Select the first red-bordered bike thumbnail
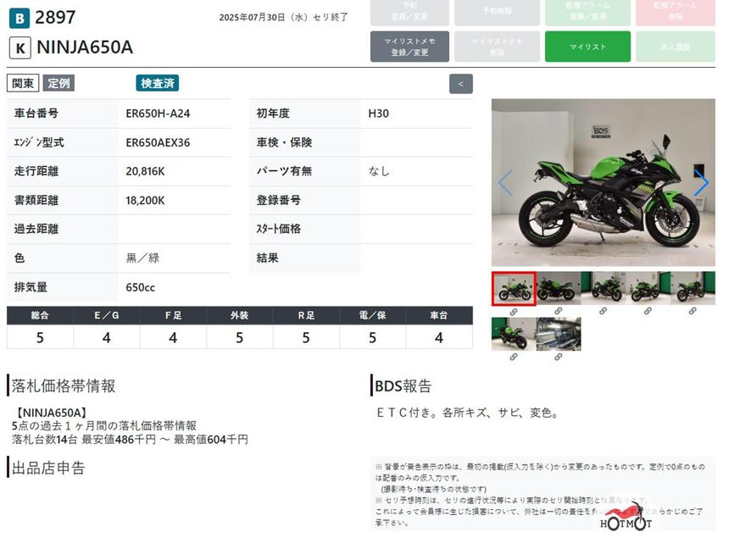This screenshot has height=560, width=729. tap(514, 288)
